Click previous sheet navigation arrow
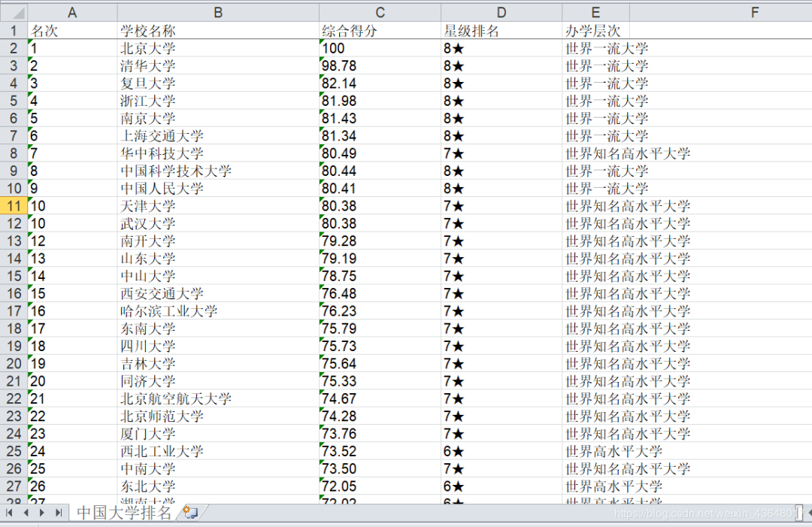Viewport: 812px width, 527px height. [26, 513]
